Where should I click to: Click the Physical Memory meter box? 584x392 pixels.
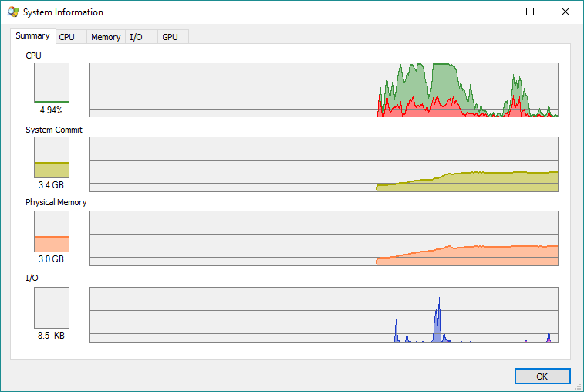(52, 231)
